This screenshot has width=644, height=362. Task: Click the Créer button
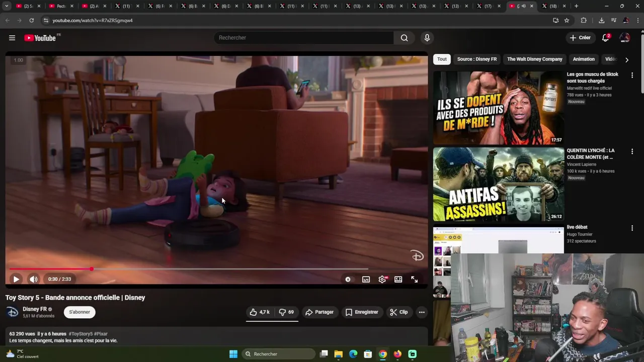(x=580, y=38)
